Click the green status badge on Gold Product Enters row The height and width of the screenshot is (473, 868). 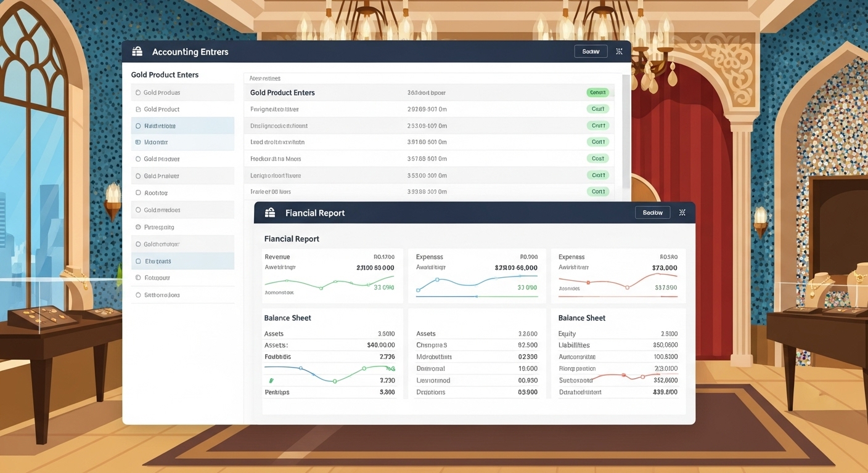[597, 92]
